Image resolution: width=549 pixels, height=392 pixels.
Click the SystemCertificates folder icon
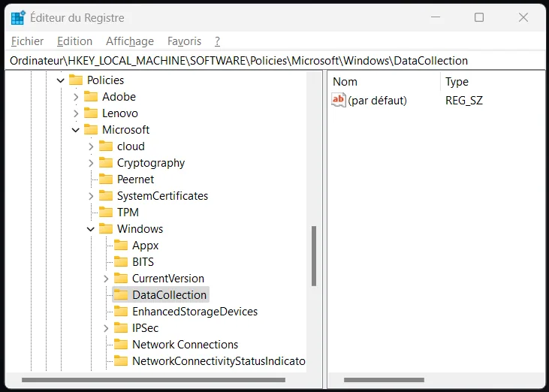point(106,196)
